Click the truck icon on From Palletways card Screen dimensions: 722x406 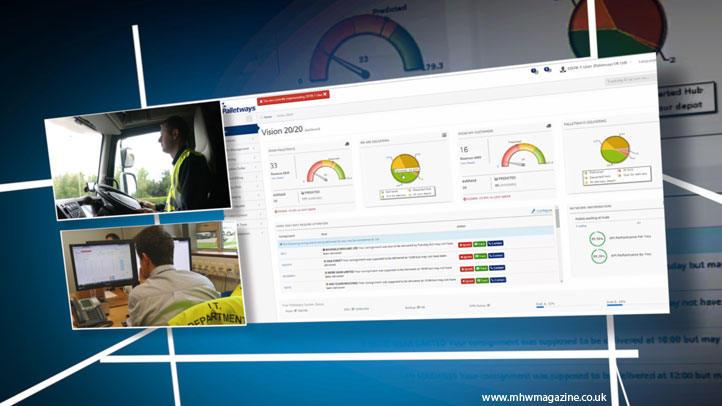click(x=347, y=144)
